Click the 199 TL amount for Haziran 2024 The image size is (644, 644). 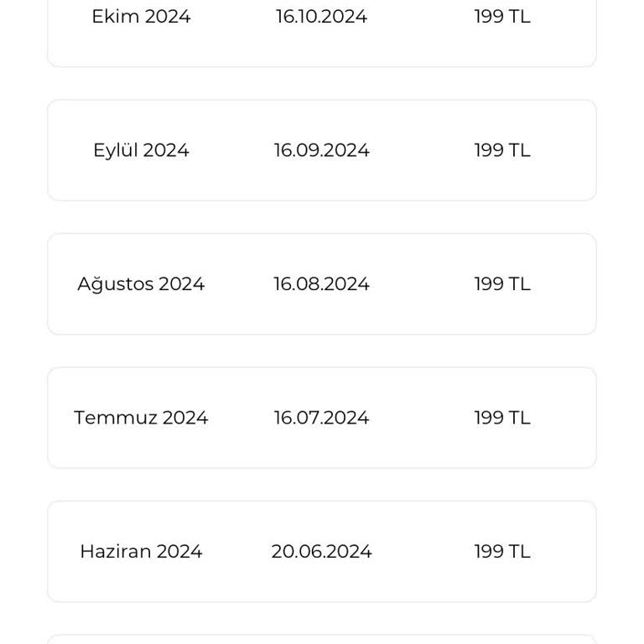pyautogui.click(x=501, y=552)
